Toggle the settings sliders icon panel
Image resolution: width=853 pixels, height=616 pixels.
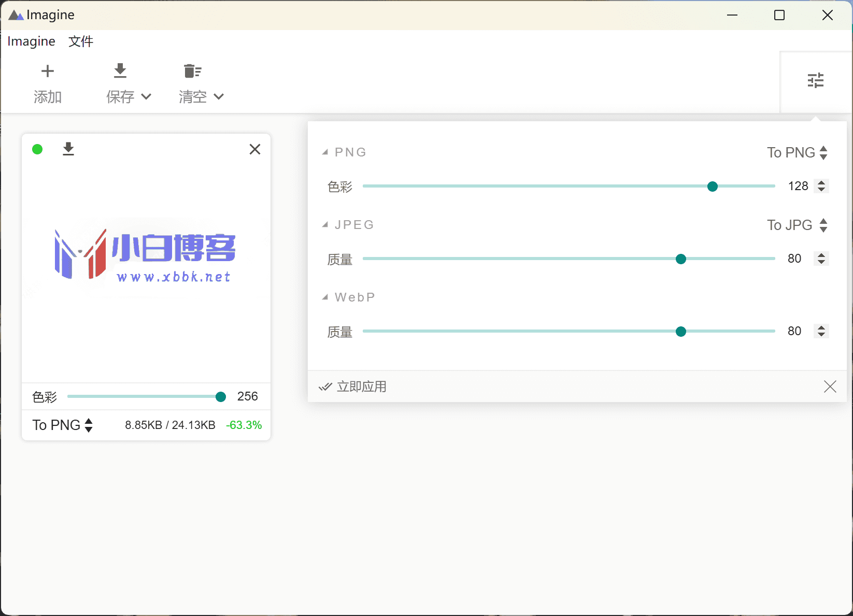tap(815, 80)
